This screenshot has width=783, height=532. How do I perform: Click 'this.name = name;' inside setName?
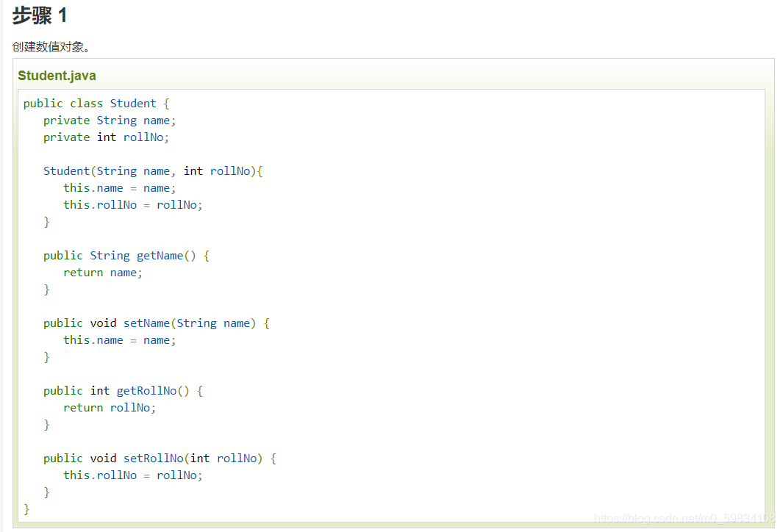click(x=119, y=340)
